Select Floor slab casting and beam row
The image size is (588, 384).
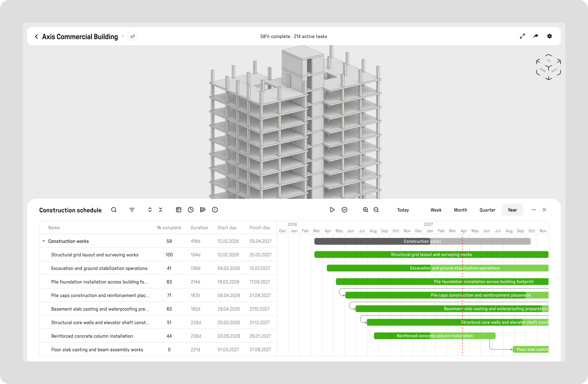click(158, 350)
